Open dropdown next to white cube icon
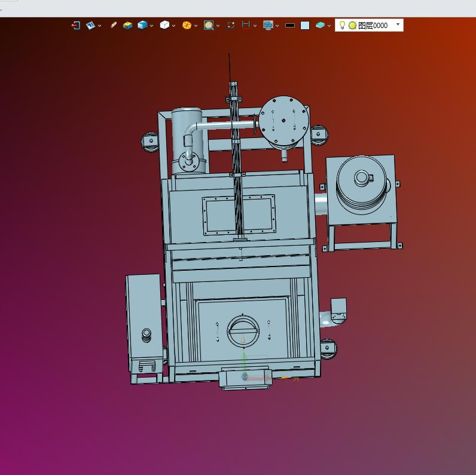The width and height of the screenshot is (476, 475). click(x=173, y=26)
